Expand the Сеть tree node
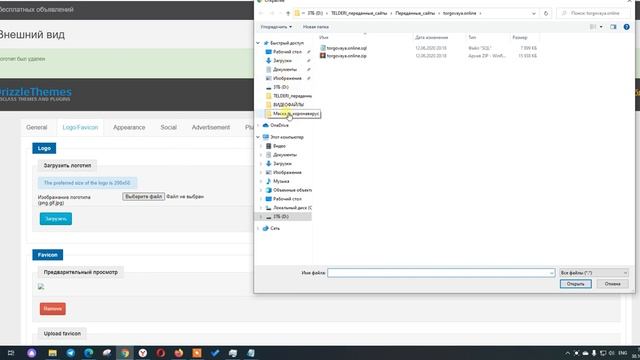The height and width of the screenshot is (360, 640). [x=258, y=229]
